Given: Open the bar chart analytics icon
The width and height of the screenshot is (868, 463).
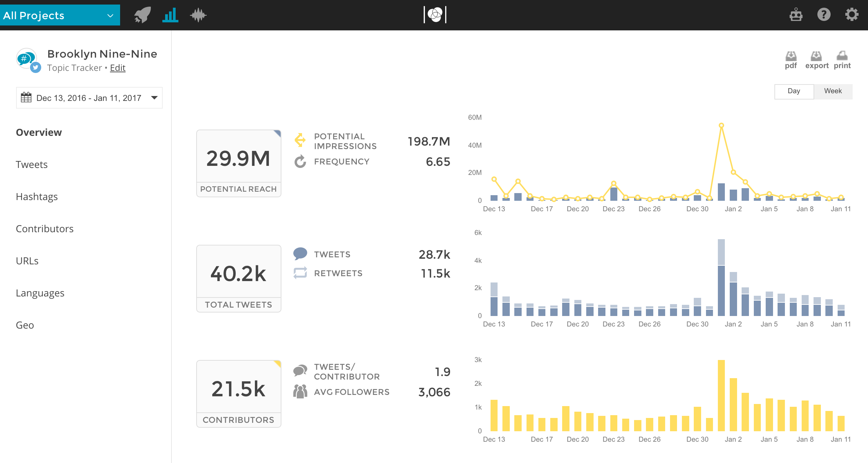Looking at the screenshot, I should (170, 15).
